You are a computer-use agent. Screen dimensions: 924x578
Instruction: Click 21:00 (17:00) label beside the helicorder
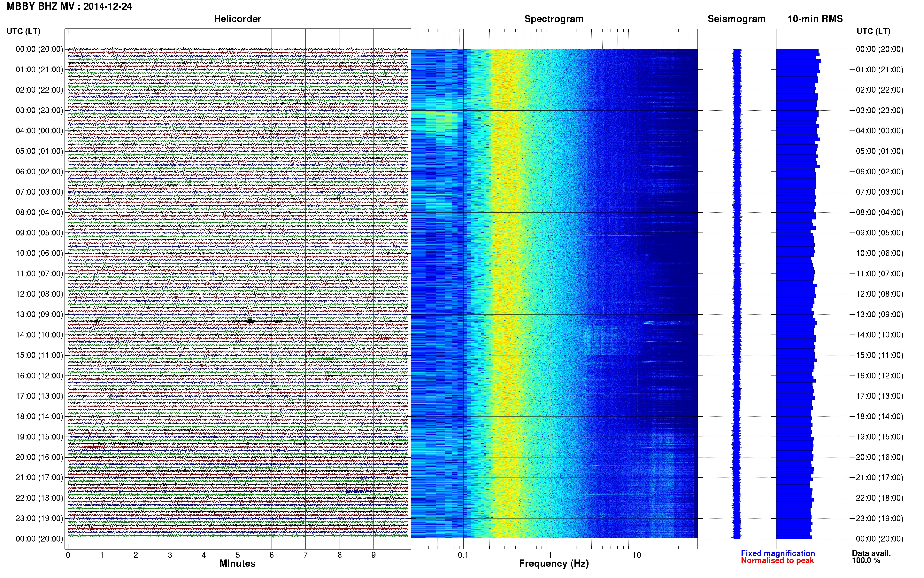[39, 478]
